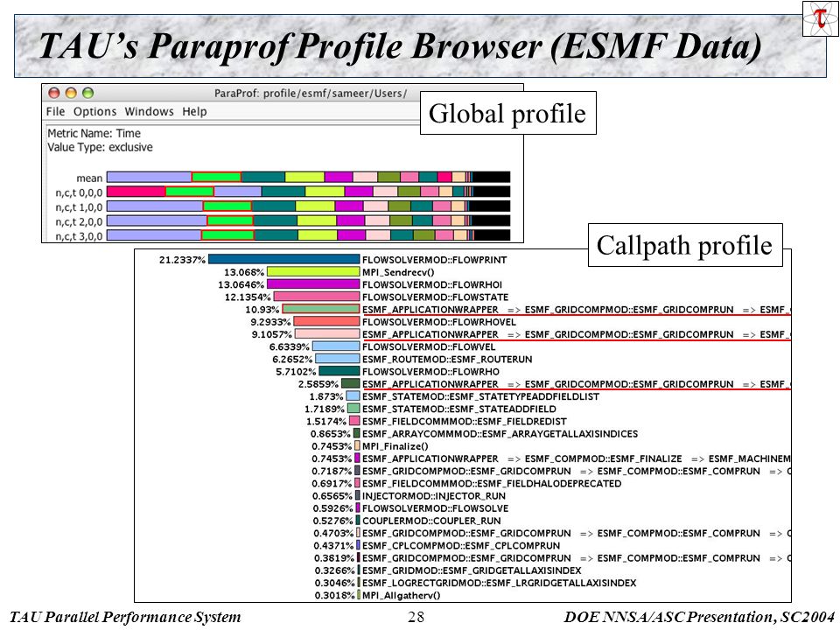Select FLOWSOLVERMOD::FLOWPRINT function name
The image size is (840, 630).
point(435,260)
